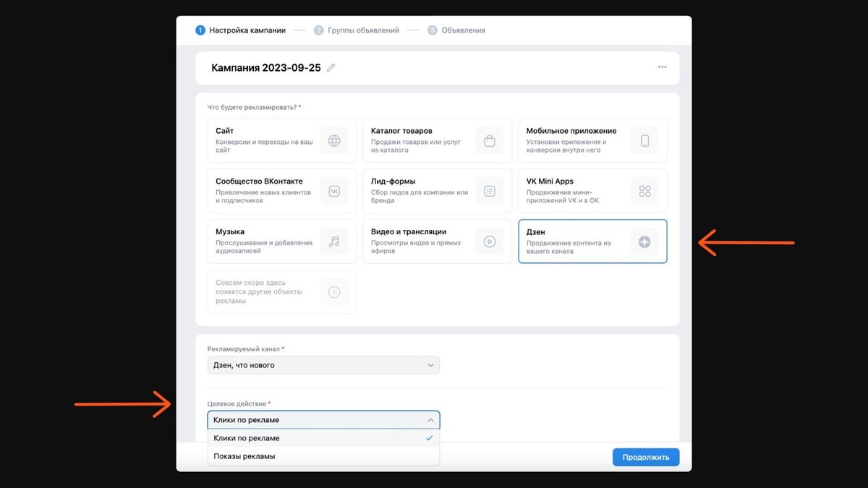
Task: Choose Мобильное приложение card
Action: click(593, 141)
